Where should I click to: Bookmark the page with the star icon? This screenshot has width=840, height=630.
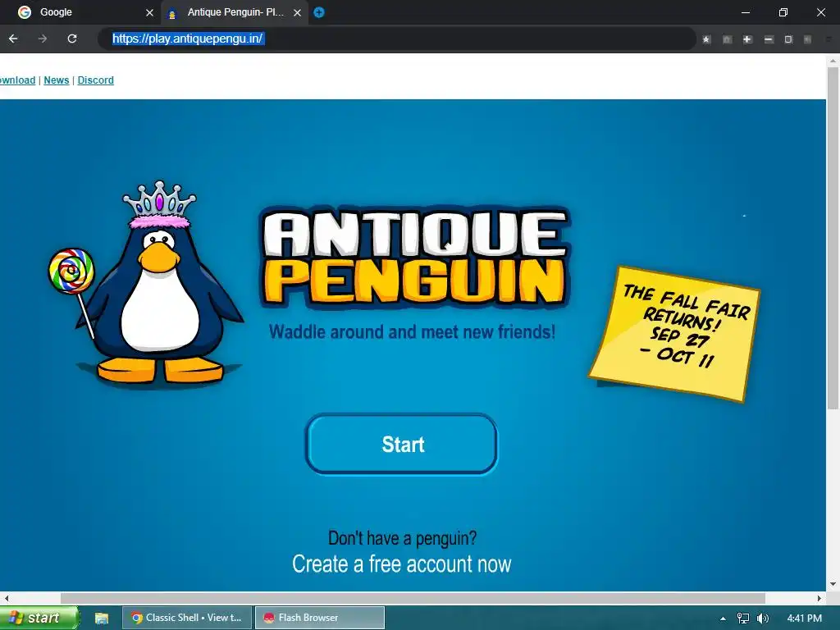pos(706,39)
